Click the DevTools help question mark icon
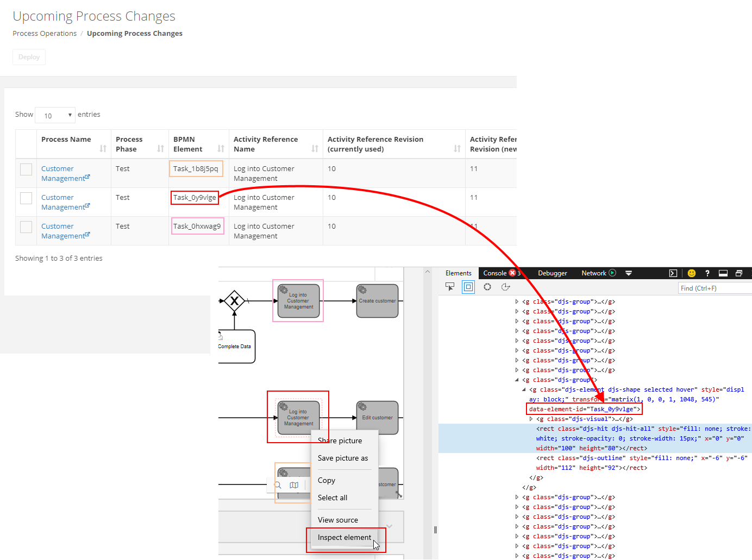This screenshot has height=560, width=752. [707, 273]
